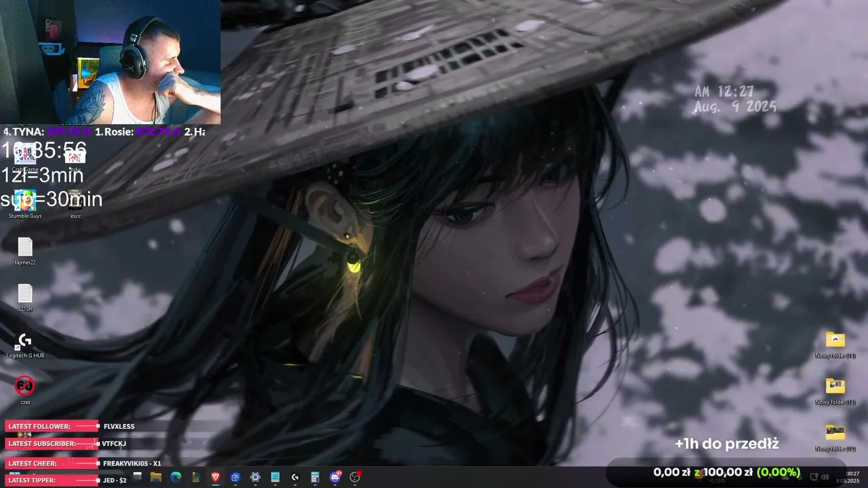Switch to OBS Studio on the taskbar
The height and width of the screenshot is (488, 868).
coord(355,477)
